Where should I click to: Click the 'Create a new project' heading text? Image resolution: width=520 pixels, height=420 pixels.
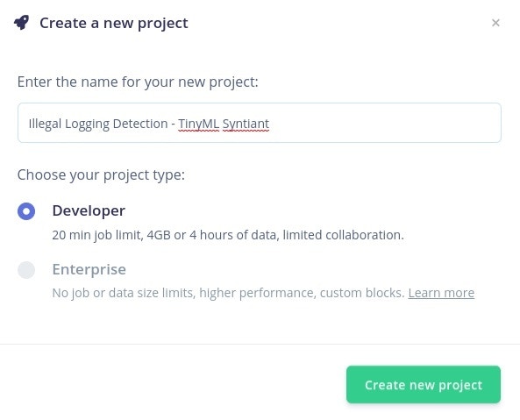point(114,23)
